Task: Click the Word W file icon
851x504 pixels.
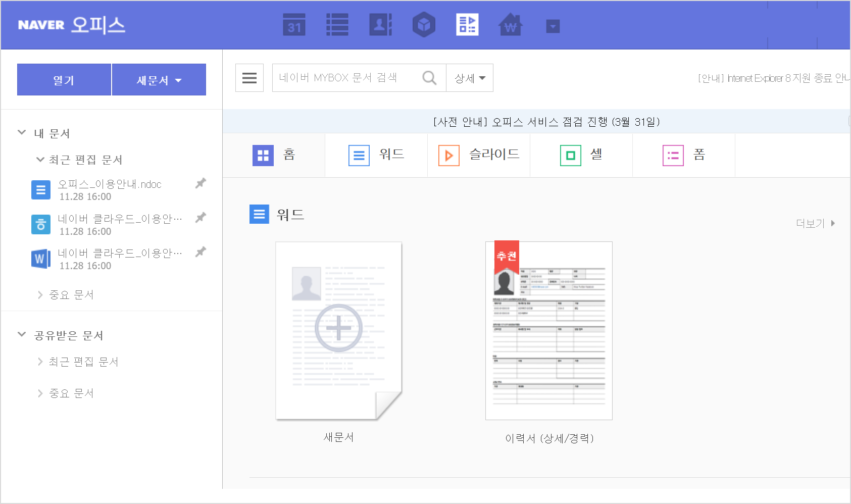Action: coord(41,259)
